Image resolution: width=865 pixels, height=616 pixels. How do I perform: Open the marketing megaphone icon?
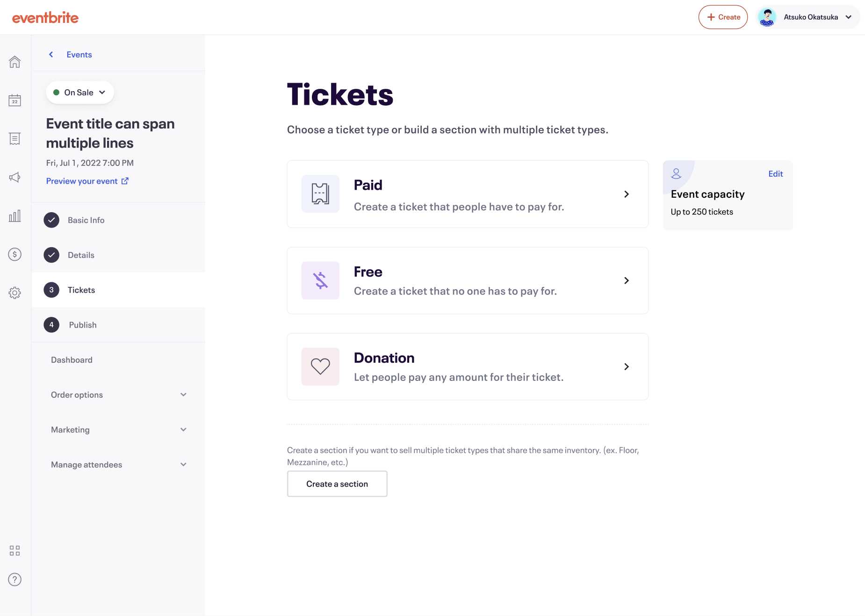[x=15, y=177]
